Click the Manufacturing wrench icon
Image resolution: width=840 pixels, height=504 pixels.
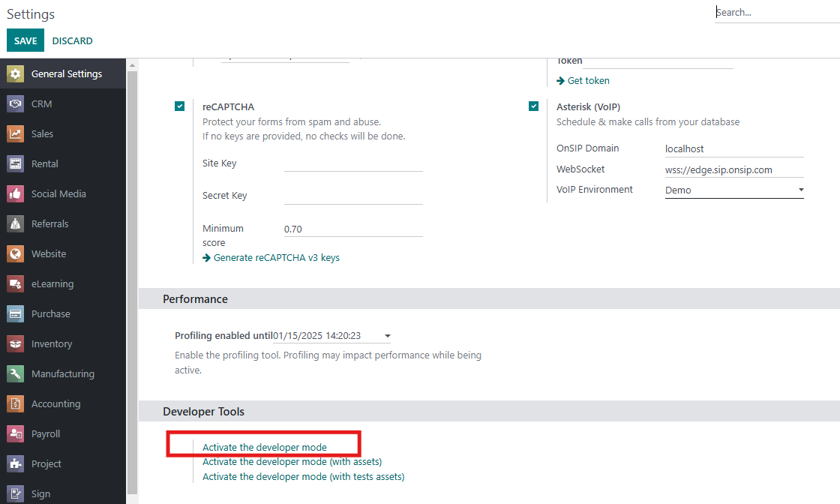[x=16, y=373]
